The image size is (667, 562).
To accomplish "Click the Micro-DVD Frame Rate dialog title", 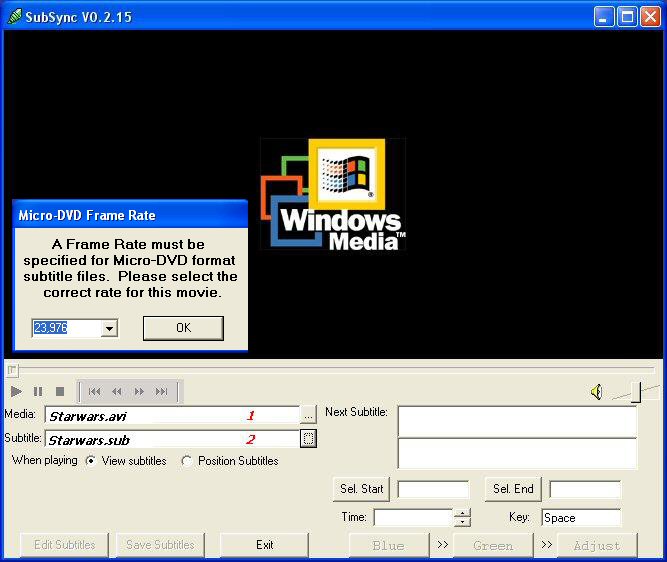I will pyautogui.click(x=87, y=215).
